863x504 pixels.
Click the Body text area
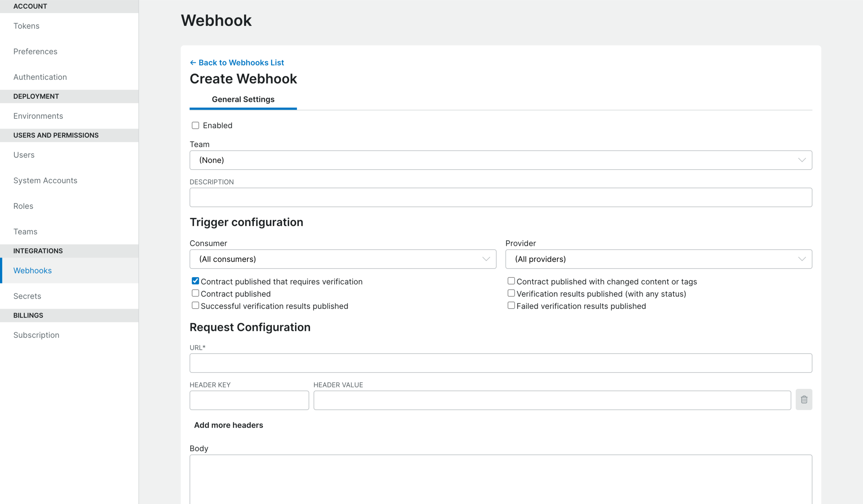(x=500, y=479)
